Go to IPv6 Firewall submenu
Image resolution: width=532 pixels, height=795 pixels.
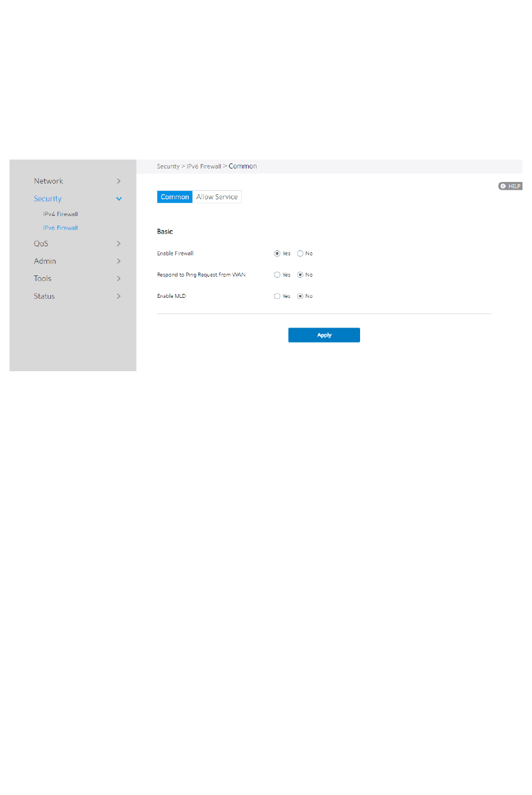point(60,228)
